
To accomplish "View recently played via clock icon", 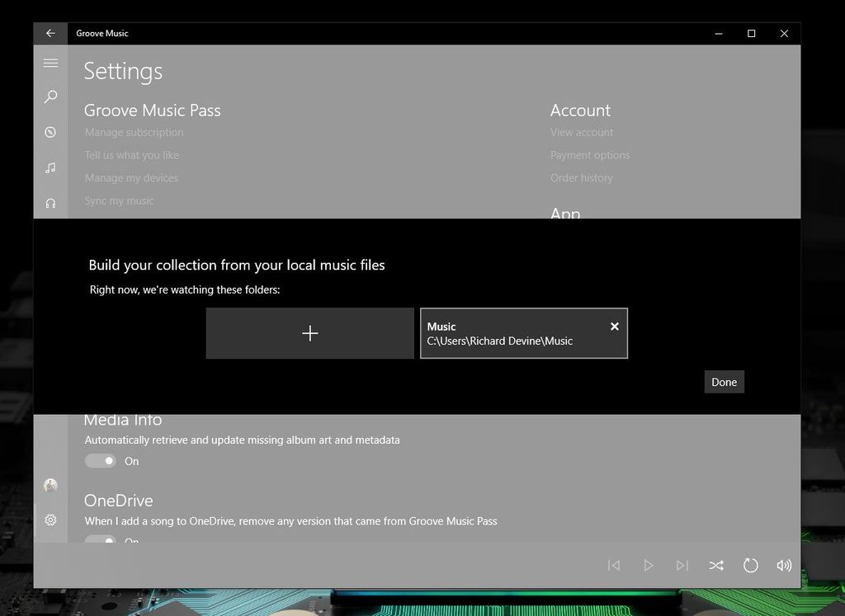I will click(x=50, y=132).
